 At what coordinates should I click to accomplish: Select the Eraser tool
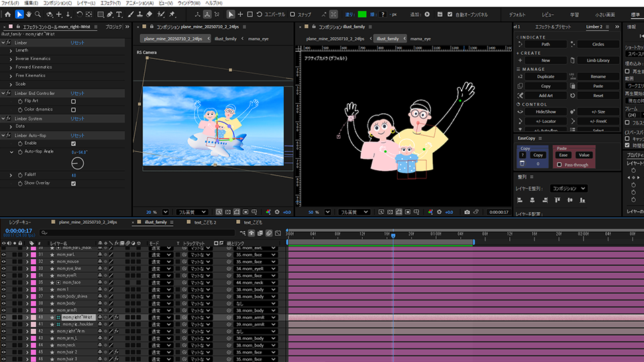[x=150, y=14]
